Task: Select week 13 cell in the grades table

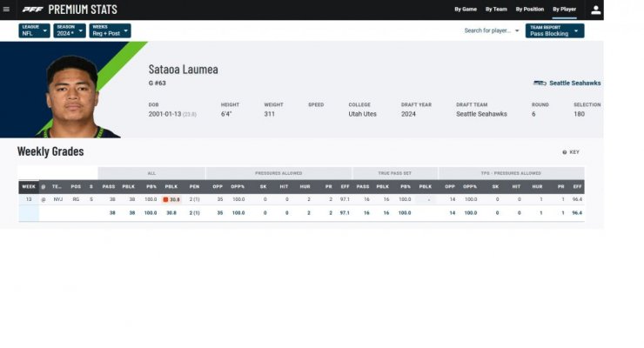Action: 29,199
